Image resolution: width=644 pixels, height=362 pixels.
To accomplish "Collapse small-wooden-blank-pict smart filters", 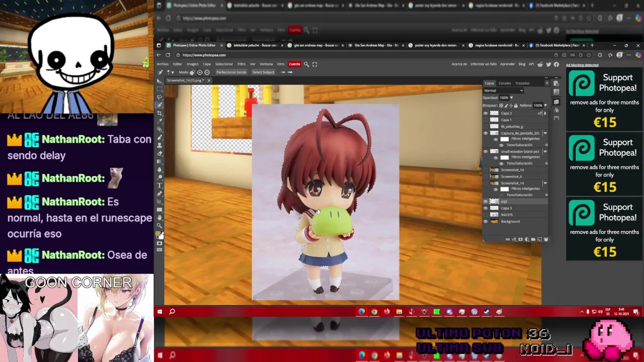I will [545, 151].
